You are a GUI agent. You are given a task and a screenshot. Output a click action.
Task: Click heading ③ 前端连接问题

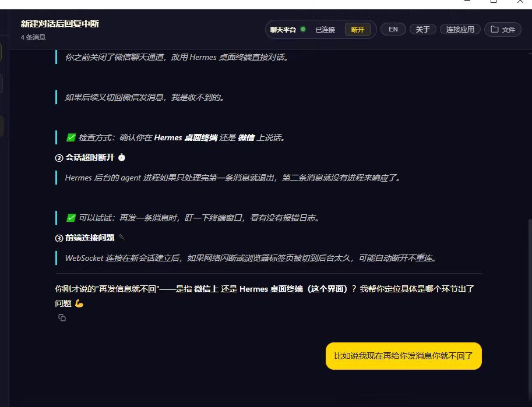[x=85, y=238]
